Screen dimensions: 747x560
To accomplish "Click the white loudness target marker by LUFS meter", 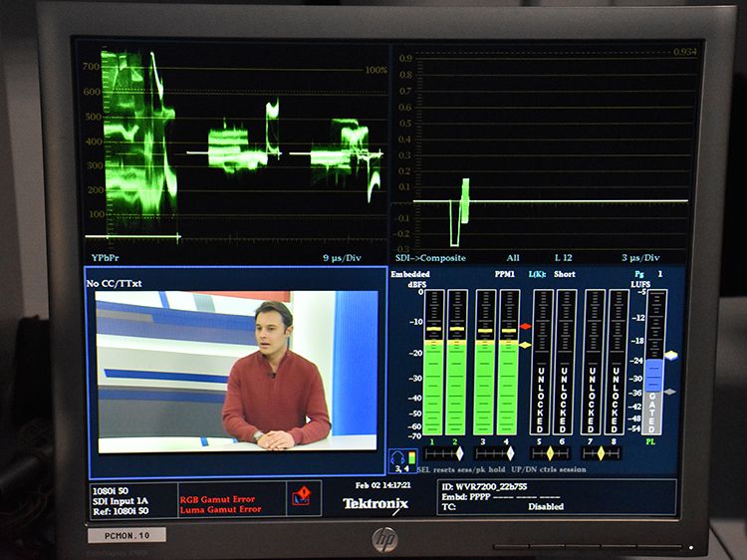I will tap(670, 356).
